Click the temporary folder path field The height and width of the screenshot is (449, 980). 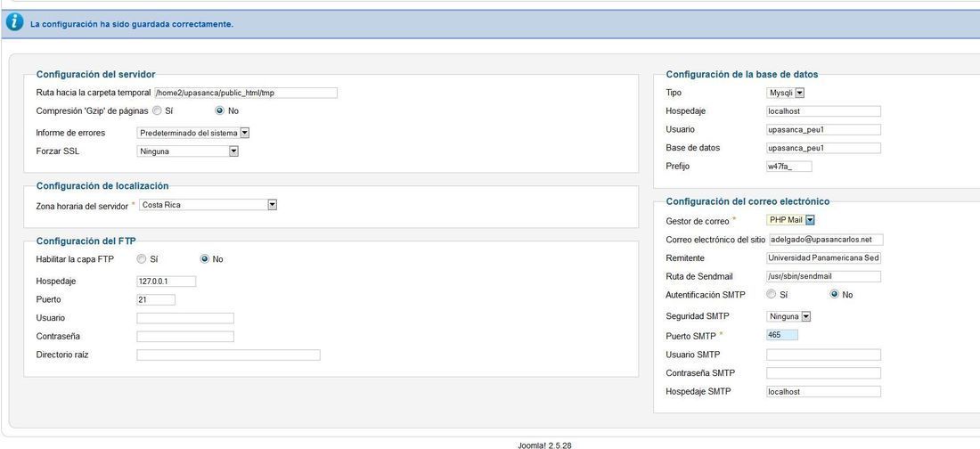pos(246,93)
